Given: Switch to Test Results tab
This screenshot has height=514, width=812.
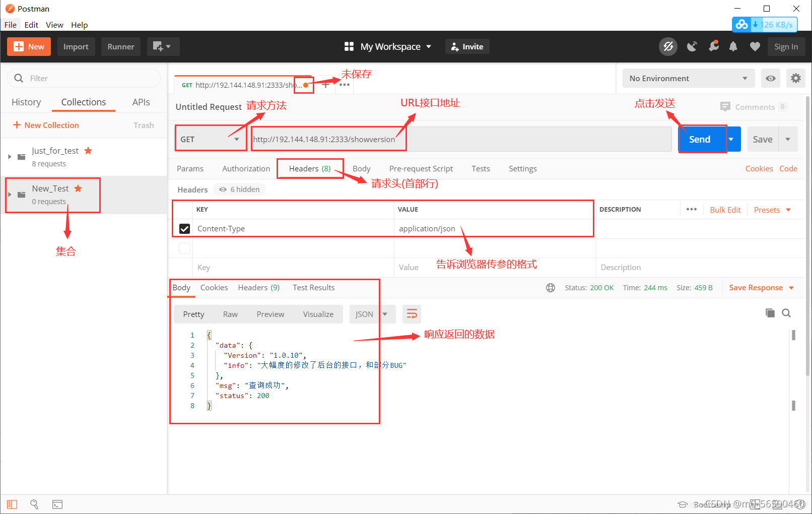Looking at the screenshot, I should (314, 288).
